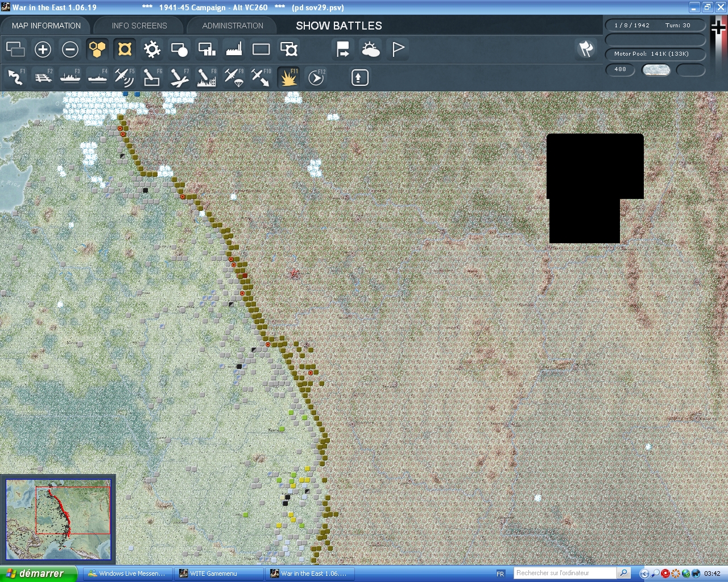Select the F5 air reconnaissance mode

(x=125, y=77)
